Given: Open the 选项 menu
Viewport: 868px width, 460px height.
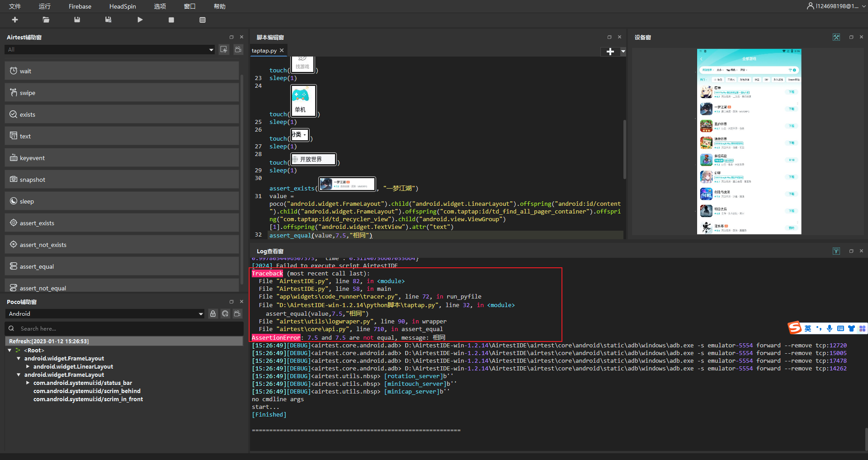Looking at the screenshot, I should point(160,6).
